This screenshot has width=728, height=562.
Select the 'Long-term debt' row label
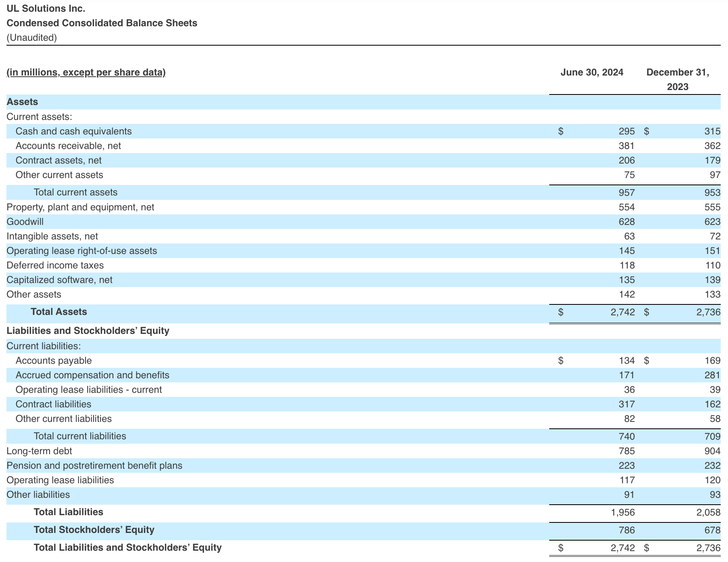pos(40,451)
